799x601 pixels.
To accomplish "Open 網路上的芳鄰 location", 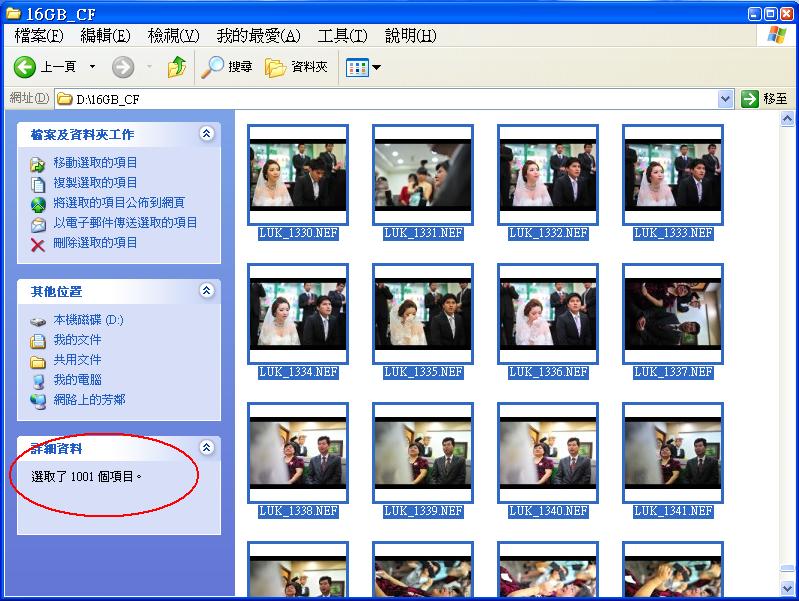I will [x=89, y=399].
